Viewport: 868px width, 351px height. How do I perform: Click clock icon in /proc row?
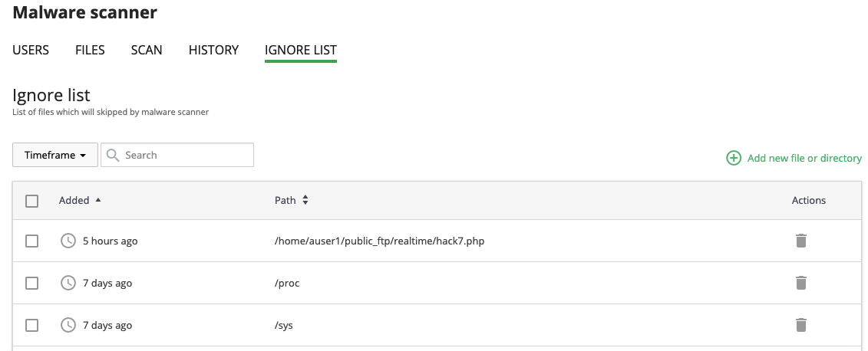(68, 283)
